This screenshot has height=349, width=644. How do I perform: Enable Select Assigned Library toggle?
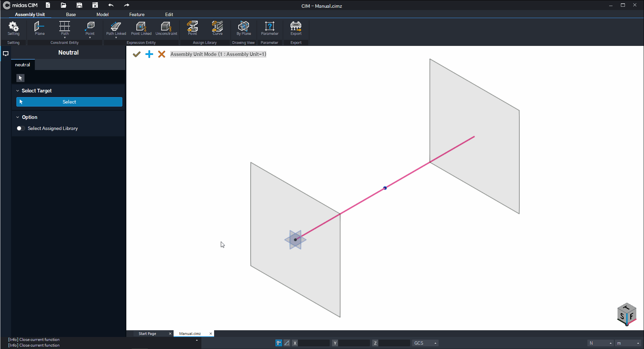(21, 128)
